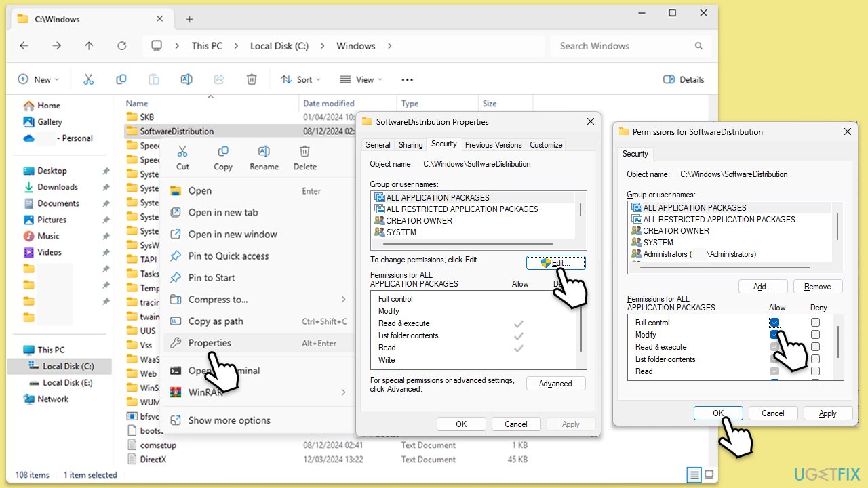Image resolution: width=868 pixels, height=488 pixels.
Task: Switch to the thumbnails view layout icon
Action: [x=709, y=474]
